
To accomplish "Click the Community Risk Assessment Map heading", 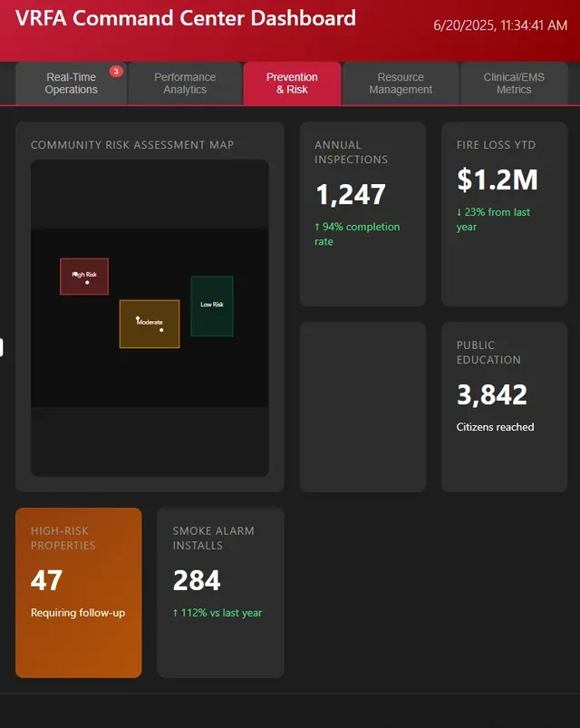I will [x=132, y=145].
